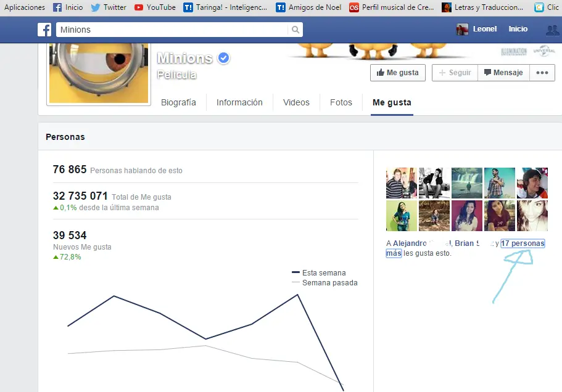Go to Inicio in the blue header
This screenshot has height=392, width=562.
pyautogui.click(x=518, y=29)
